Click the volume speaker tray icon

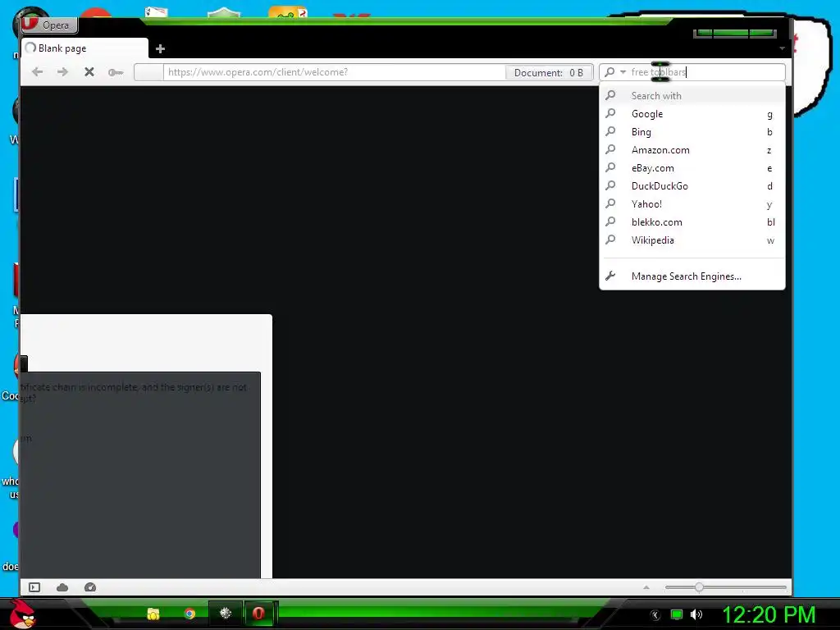coord(696,614)
